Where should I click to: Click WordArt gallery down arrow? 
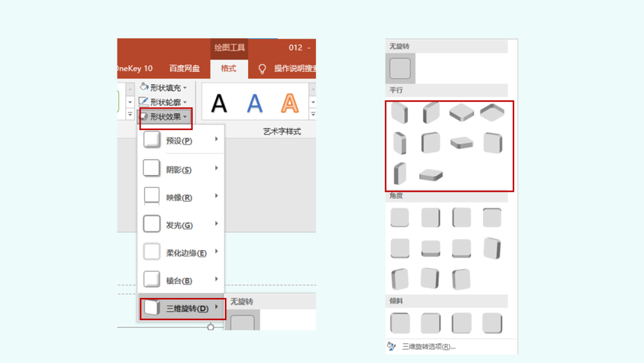(313, 102)
